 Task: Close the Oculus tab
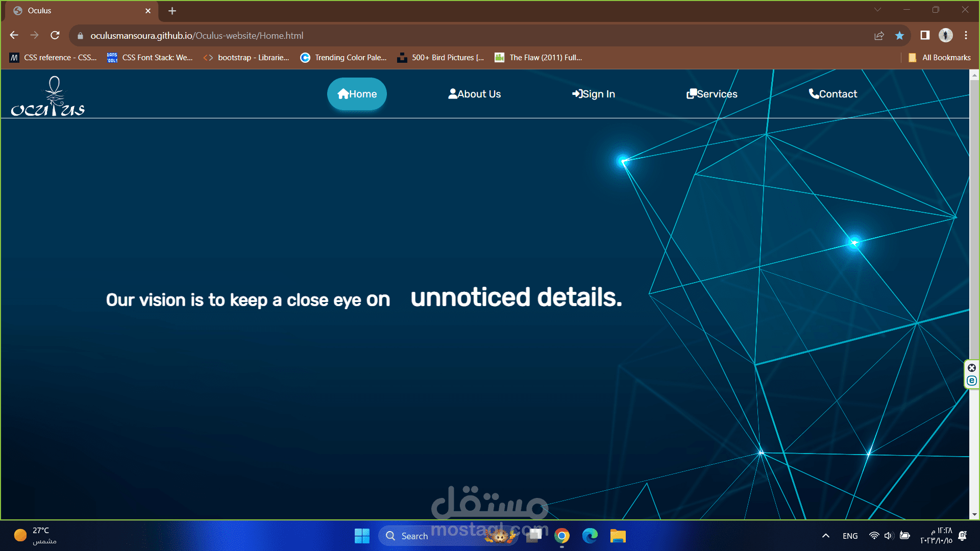pos(148,11)
